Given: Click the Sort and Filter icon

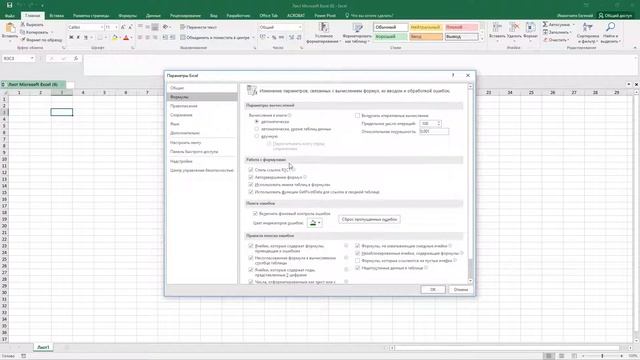Looking at the screenshot, I should tap(588, 28).
